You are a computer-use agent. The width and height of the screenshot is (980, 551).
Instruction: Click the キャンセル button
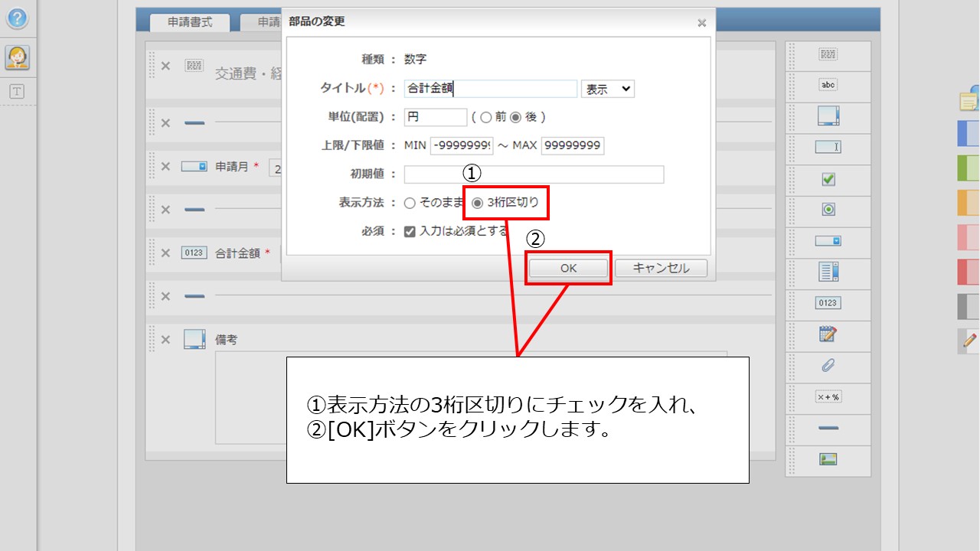point(660,268)
